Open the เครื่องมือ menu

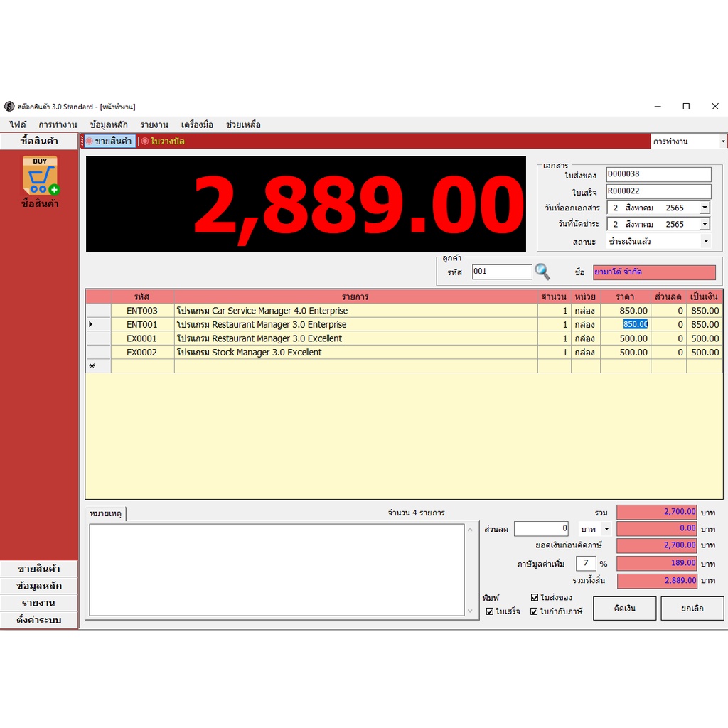[x=197, y=124]
